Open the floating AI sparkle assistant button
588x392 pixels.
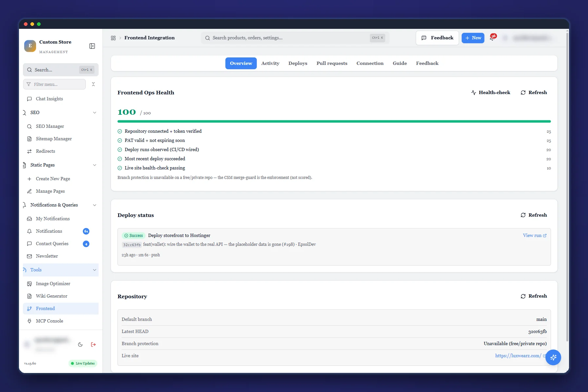click(553, 357)
